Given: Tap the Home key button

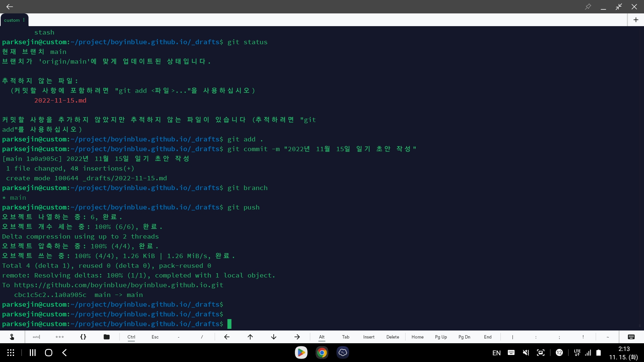Looking at the screenshot, I should [x=418, y=337].
